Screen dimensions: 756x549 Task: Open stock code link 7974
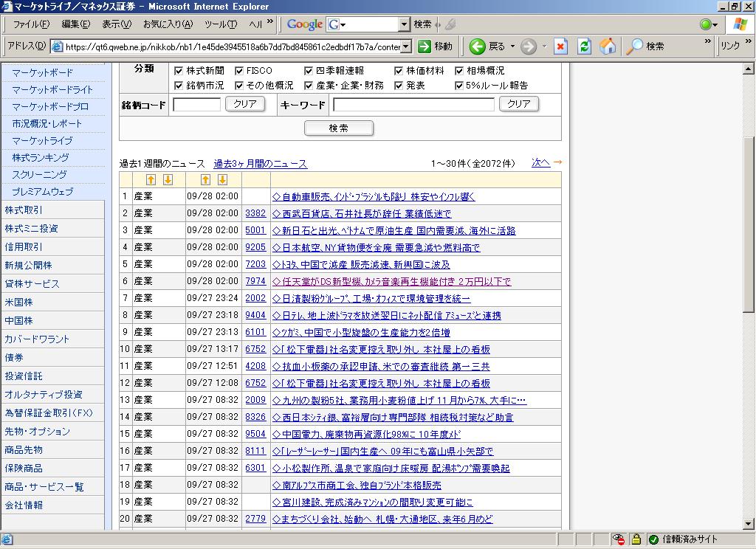pos(255,281)
